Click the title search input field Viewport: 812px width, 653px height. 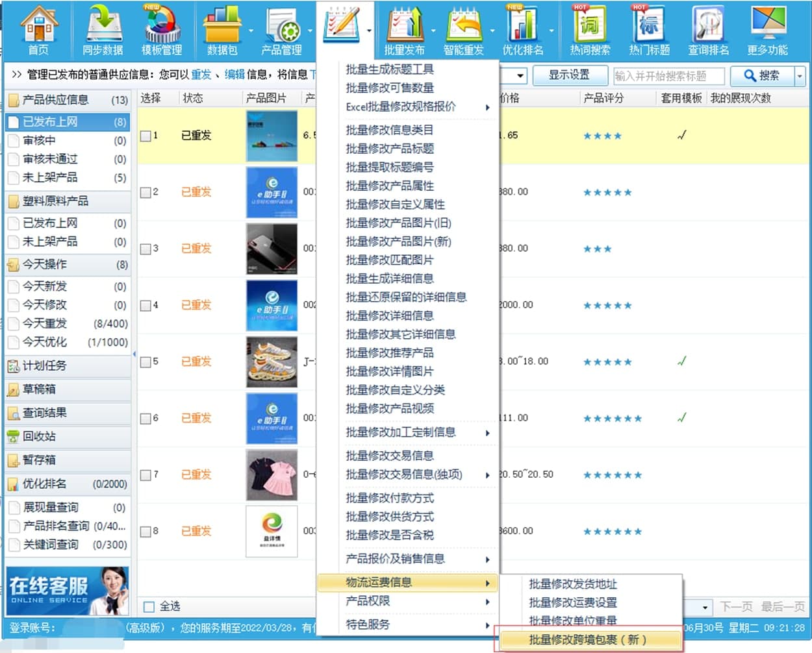tap(668, 76)
